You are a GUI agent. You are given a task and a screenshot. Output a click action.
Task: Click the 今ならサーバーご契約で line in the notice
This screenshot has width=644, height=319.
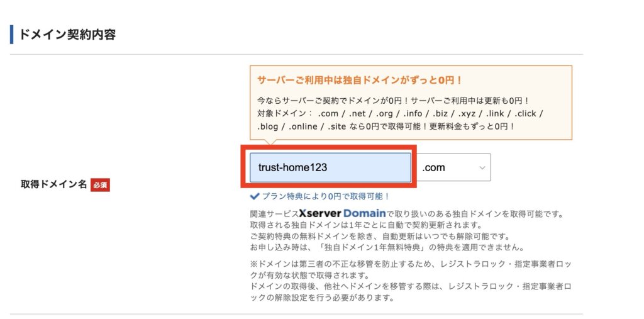394,101
